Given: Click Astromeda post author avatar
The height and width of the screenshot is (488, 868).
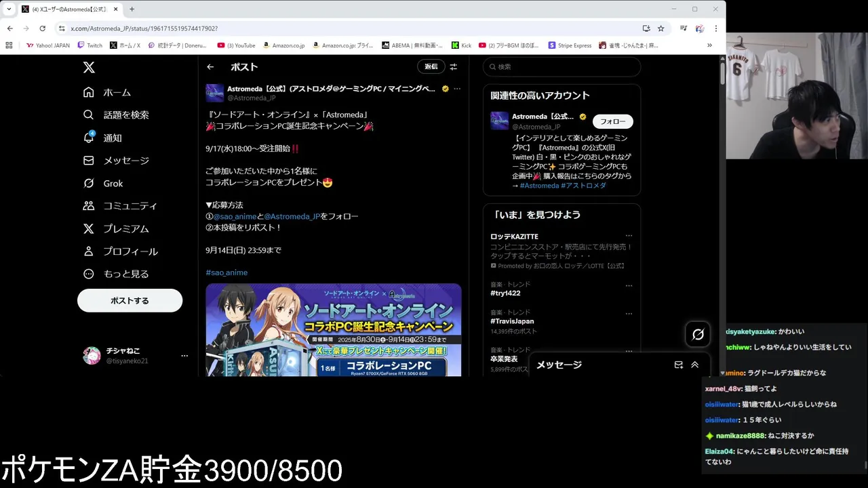Looking at the screenshot, I should point(215,93).
